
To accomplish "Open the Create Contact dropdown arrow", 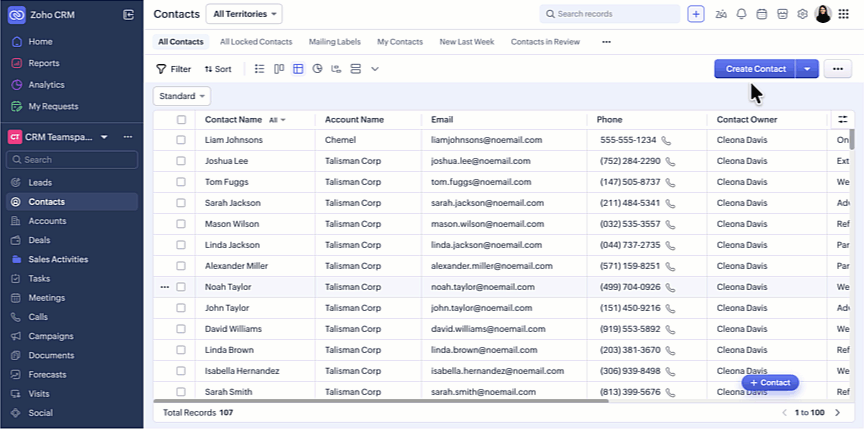I will coord(808,69).
